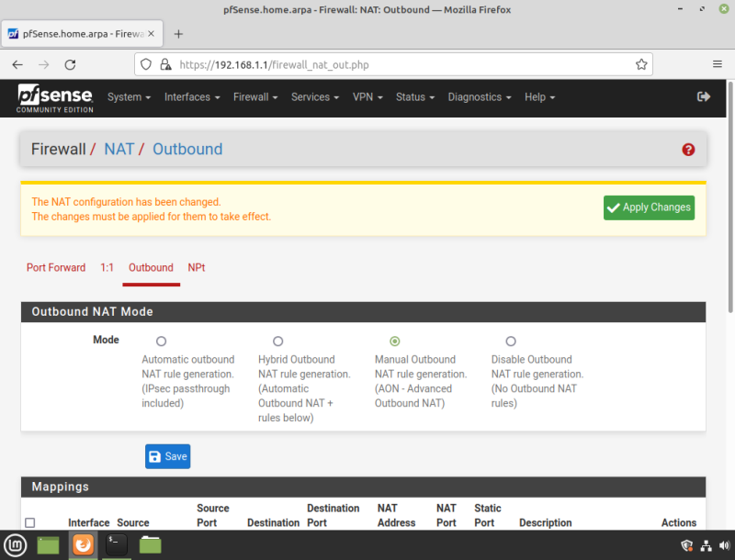Open the security shield tray icon
735x560 pixels.
pos(686,545)
